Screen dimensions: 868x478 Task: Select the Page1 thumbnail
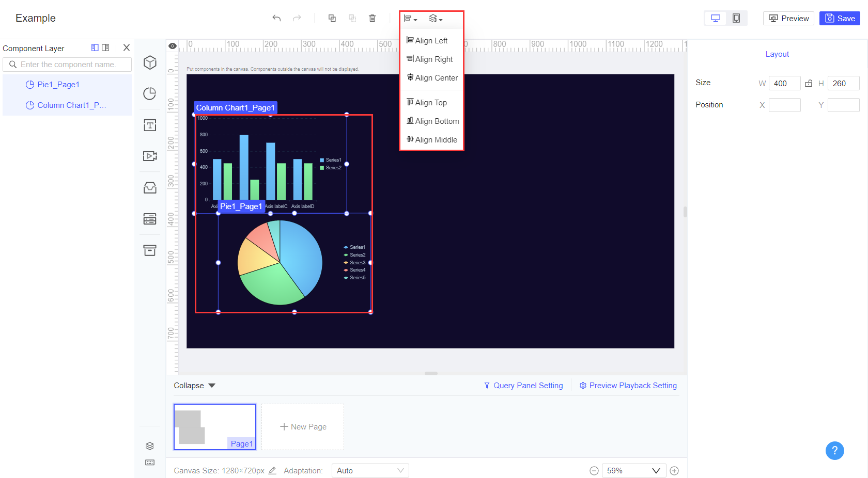coord(215,426)
